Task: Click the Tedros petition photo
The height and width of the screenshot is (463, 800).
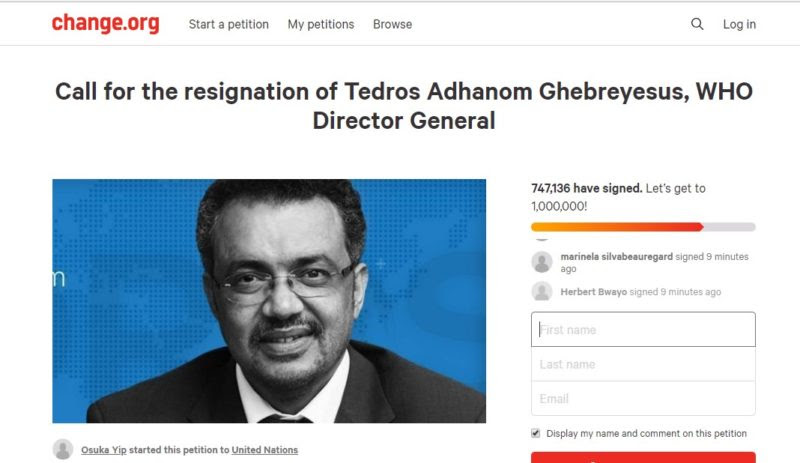Action: click(269, 301)
